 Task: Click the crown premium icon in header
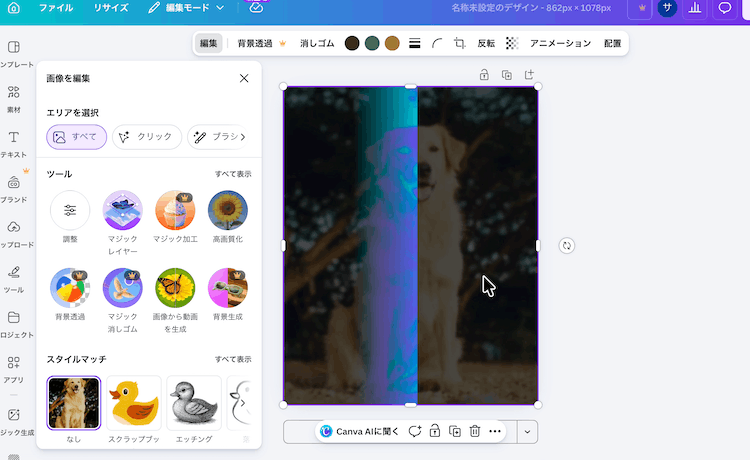click(x=642, y=8)
